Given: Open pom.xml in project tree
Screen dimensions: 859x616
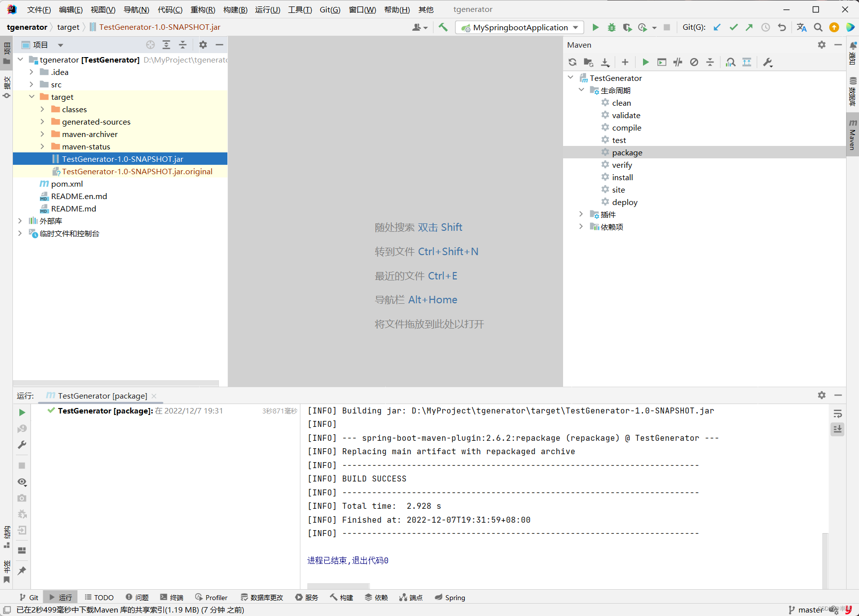Looking at the screenshot, I should coord(67,184).
